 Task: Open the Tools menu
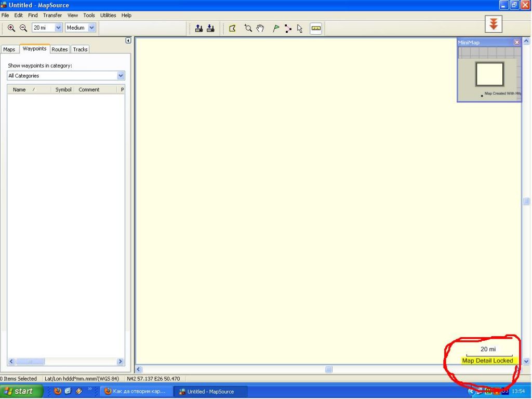click(89, 15)
